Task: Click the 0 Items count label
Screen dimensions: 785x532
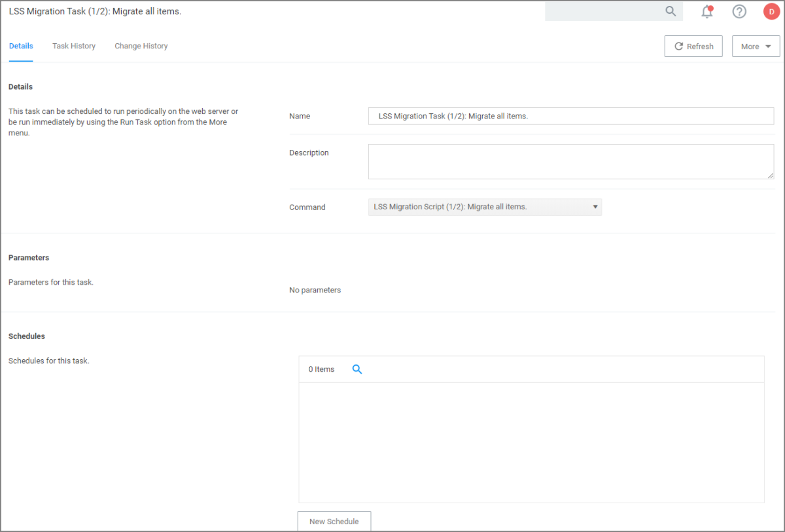Action: click(x=321, y=369)
